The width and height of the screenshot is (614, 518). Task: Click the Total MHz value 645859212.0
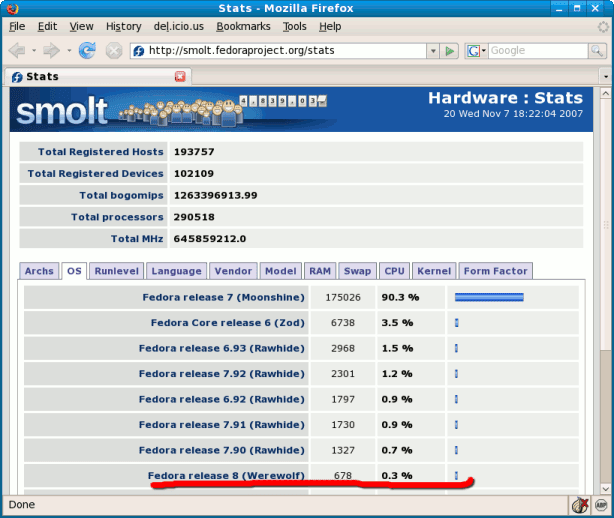point(210,239)
